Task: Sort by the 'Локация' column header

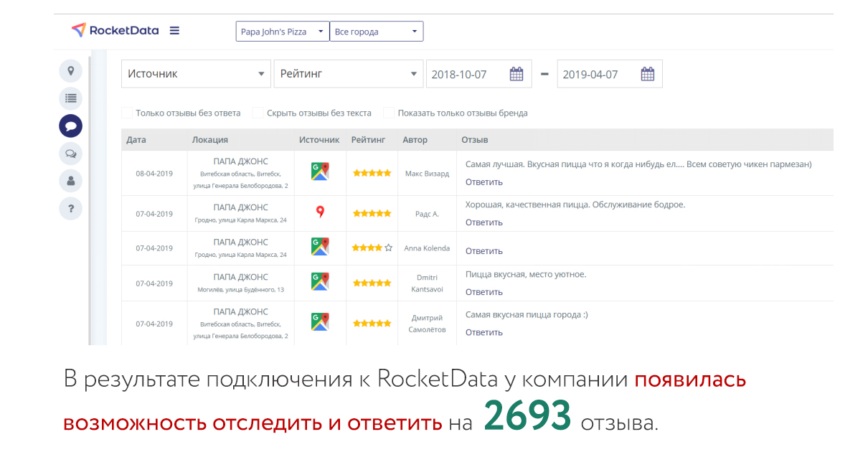Action: click(210, 140)
